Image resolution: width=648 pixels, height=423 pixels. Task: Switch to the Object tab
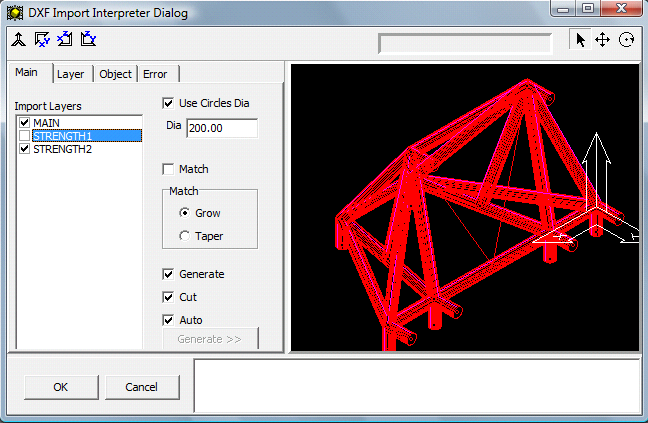pos(115,74)
